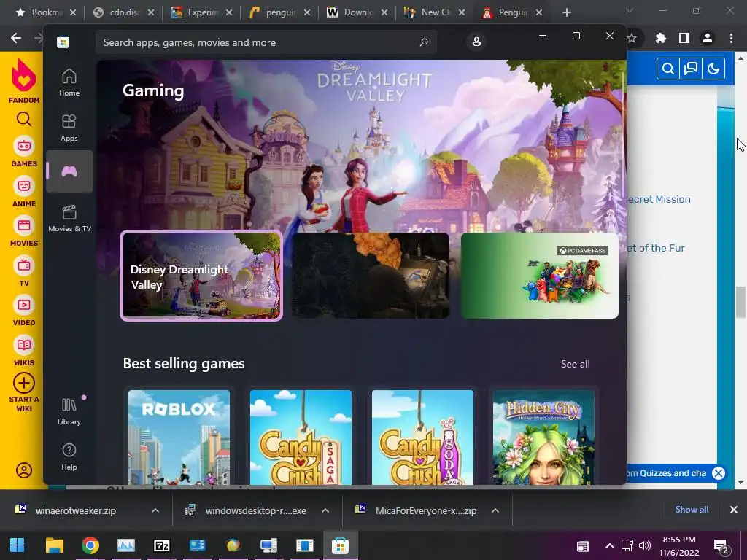Open Fandom ANIME section
This screenshot has height=560, width=747.
coord(24,192)
